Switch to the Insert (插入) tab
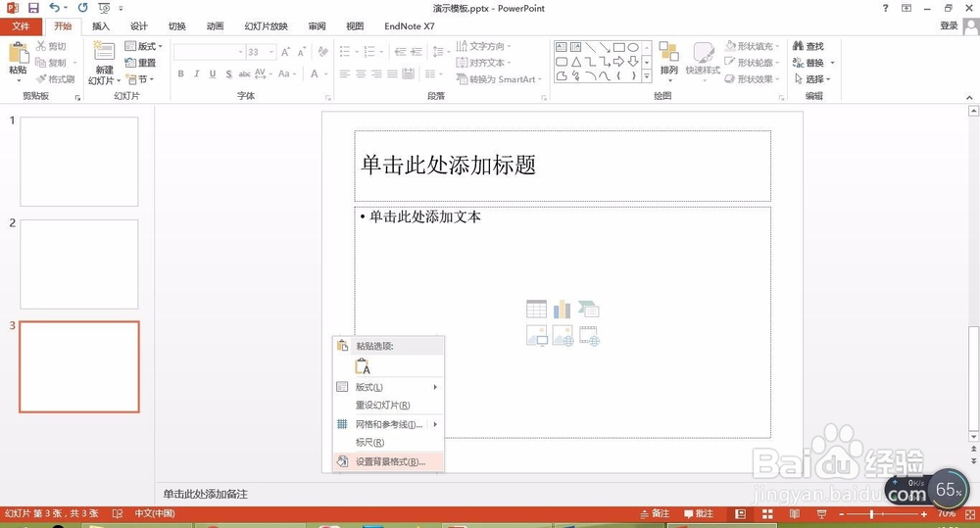 point(101,26)
